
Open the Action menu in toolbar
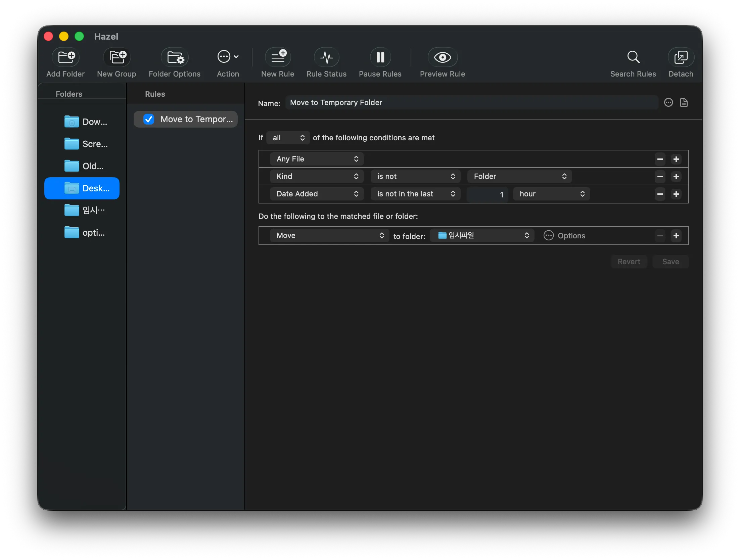pyautogui.click(x=228, y=57)
